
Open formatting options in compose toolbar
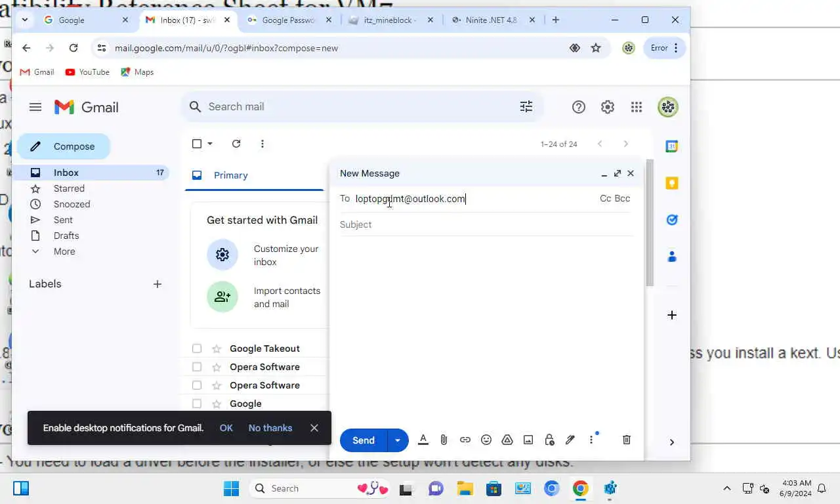(423, 440)
